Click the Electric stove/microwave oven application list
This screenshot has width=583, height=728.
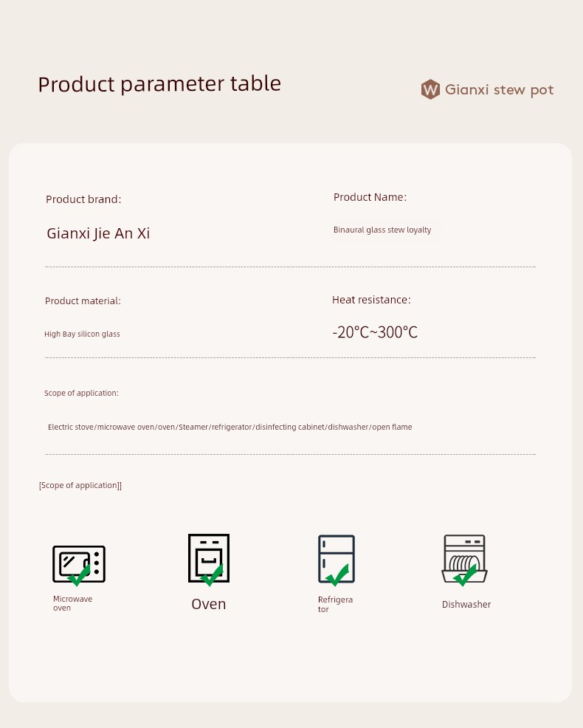tap(230, 427)
